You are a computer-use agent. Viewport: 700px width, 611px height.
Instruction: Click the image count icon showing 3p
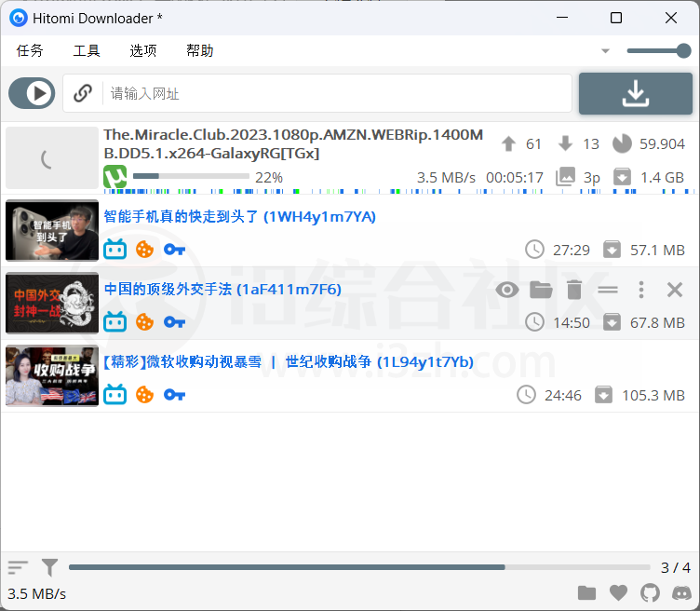click(x=565, y=177)
